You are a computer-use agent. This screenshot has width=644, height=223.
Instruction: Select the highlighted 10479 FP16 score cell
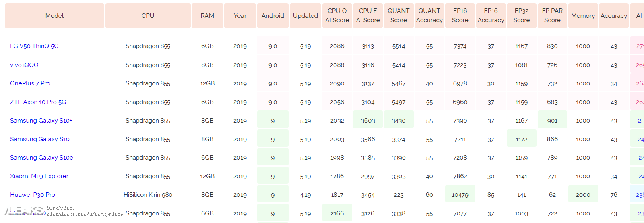(x=460, y=195)
